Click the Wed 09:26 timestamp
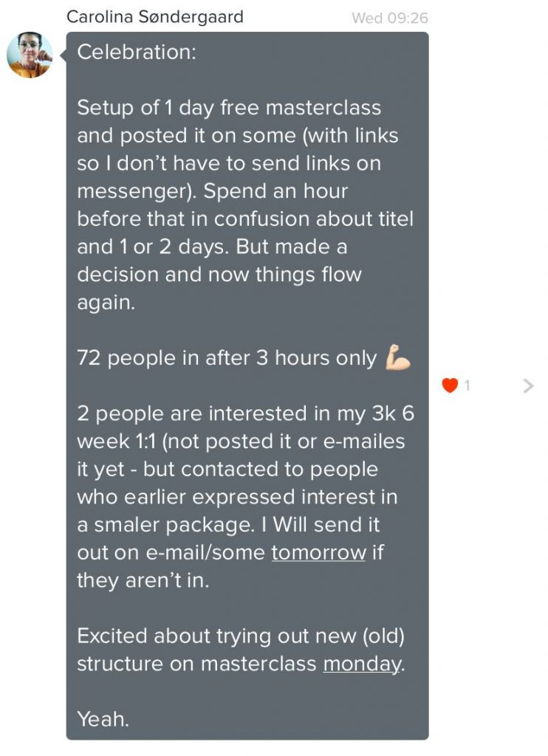The image size is (548, 756). tap(389, 18)
